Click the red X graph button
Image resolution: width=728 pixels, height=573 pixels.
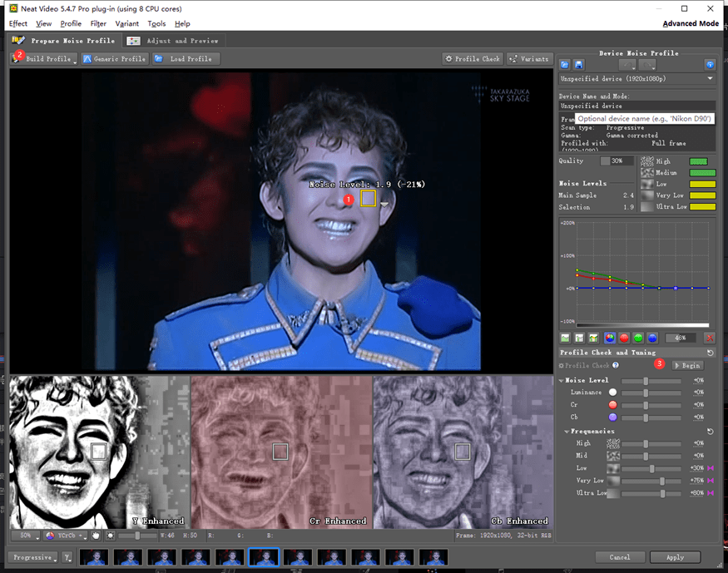(x=709, y=338)
